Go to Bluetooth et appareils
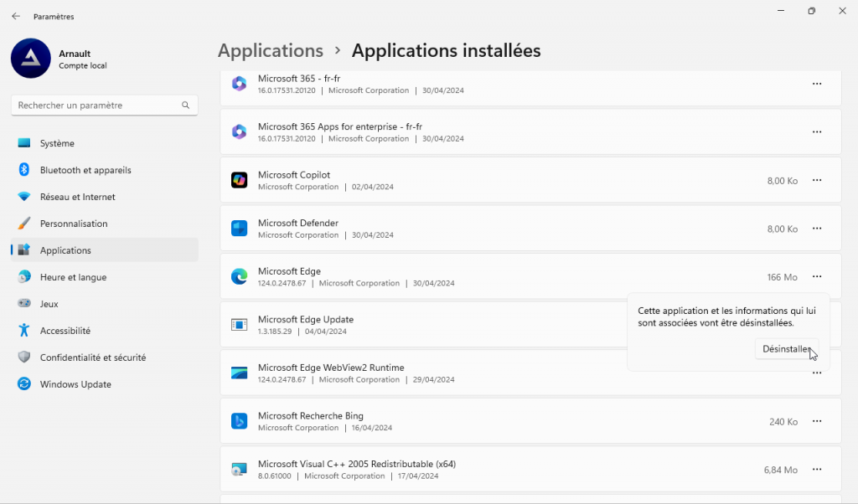The height and width of the screenshot is (504, 858). coord(105,170)
